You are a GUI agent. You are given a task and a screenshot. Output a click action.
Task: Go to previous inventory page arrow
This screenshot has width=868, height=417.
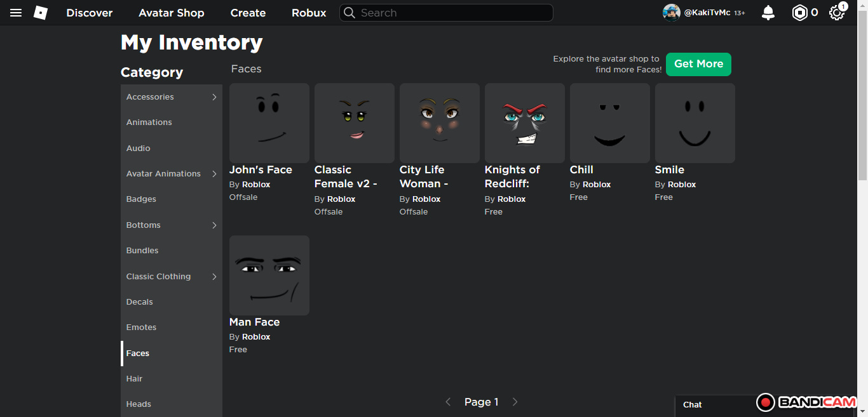pyautogui.click(x=448, y=402)
